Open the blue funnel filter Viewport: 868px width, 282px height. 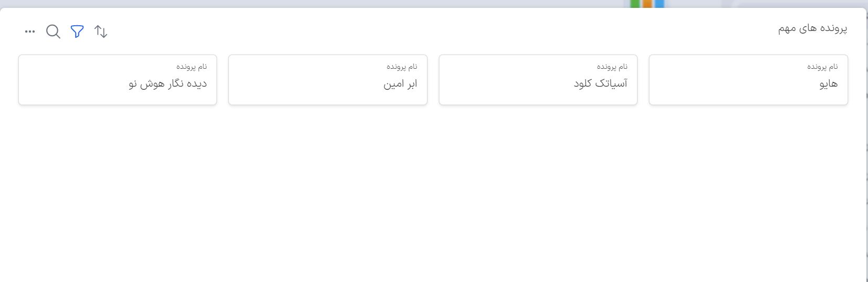click(x=77, y=32)
